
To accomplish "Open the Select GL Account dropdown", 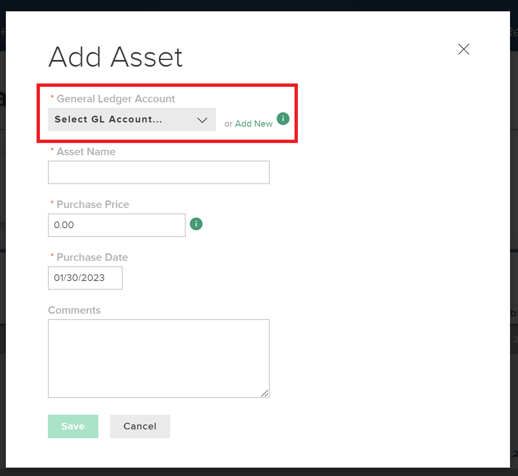I will [132, 119].
